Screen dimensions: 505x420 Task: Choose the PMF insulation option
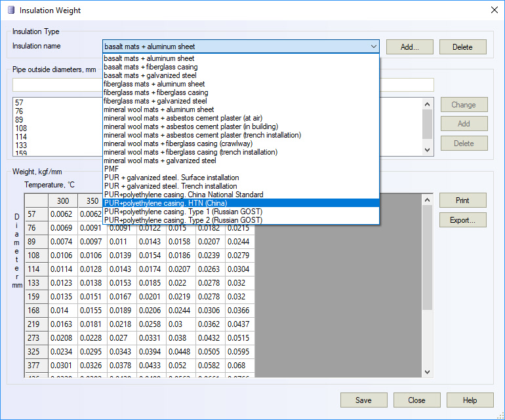(241, 169)
